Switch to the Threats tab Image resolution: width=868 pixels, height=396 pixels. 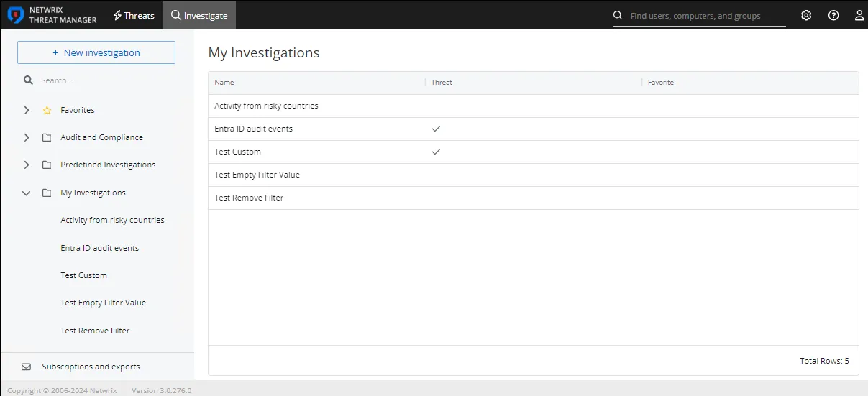point(134,15)
